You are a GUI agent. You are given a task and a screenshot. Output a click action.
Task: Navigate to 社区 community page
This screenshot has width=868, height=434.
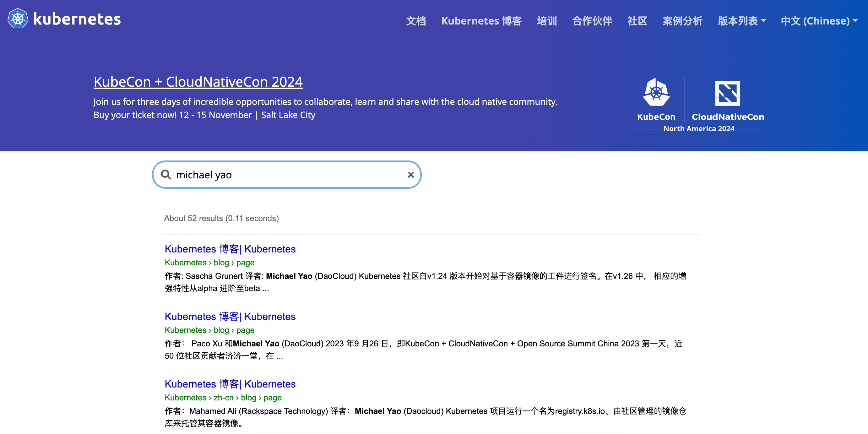pos(637,21)
